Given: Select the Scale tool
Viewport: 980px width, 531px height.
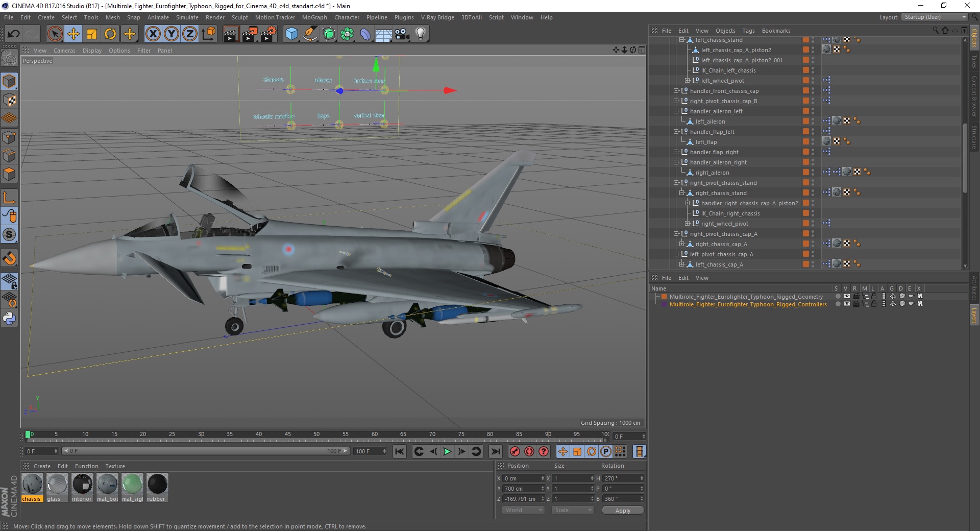Looking at the screenshot, I should [x=92, y=34].
